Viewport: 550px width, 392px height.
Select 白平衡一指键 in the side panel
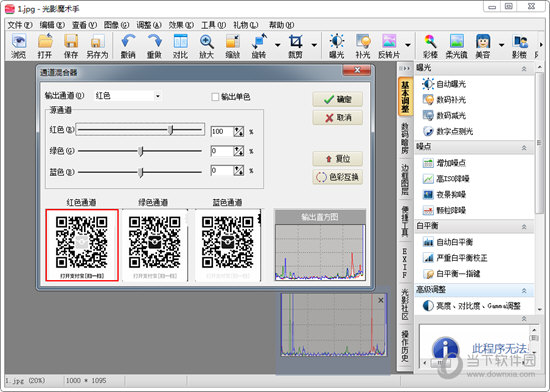point(451,274)
